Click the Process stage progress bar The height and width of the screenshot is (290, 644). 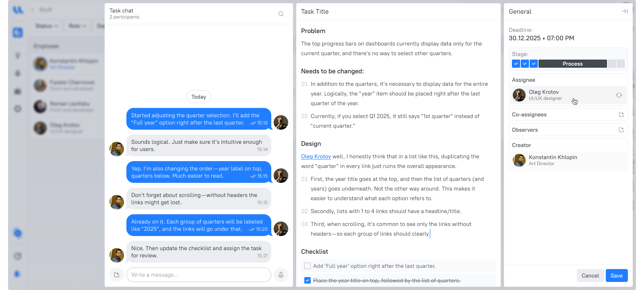pos(572,64)
